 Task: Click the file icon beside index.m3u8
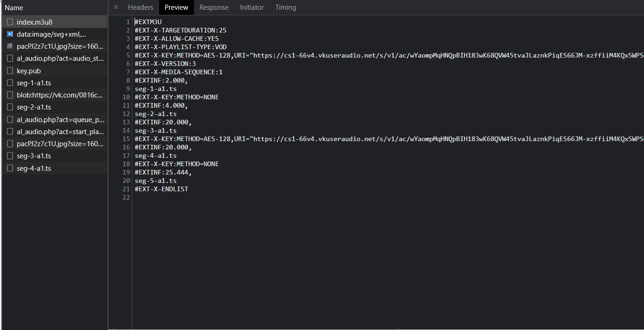[x=10, y=22]
